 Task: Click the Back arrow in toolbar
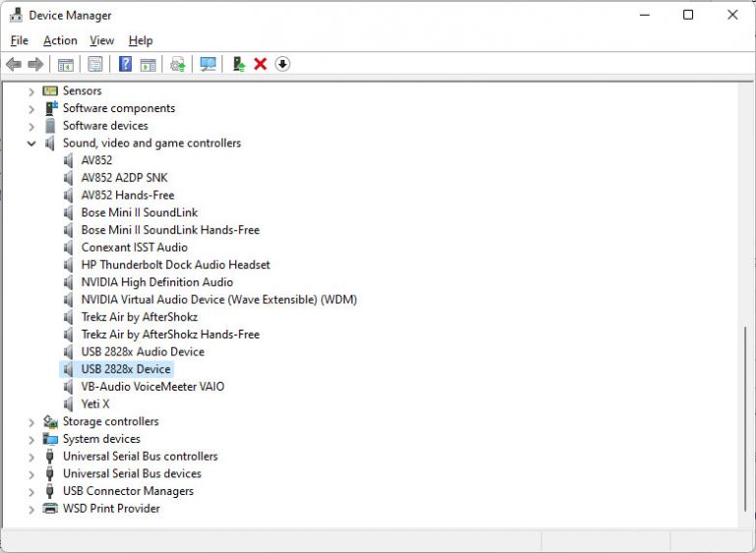coord(14,64)
